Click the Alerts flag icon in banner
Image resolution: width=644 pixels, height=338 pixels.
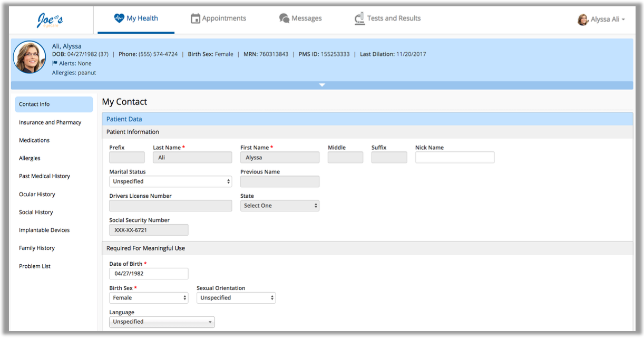55,63
